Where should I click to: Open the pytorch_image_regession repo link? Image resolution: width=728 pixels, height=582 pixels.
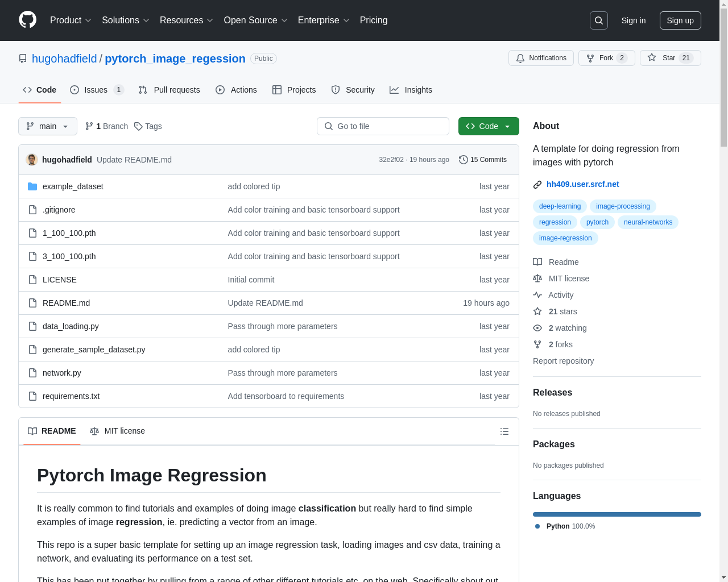[x=175, y=59]
